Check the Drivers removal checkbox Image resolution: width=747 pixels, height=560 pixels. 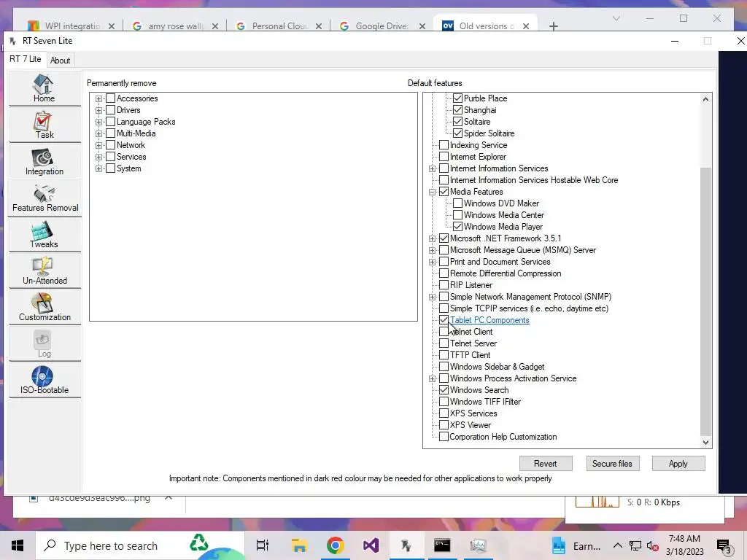[111, 110]
